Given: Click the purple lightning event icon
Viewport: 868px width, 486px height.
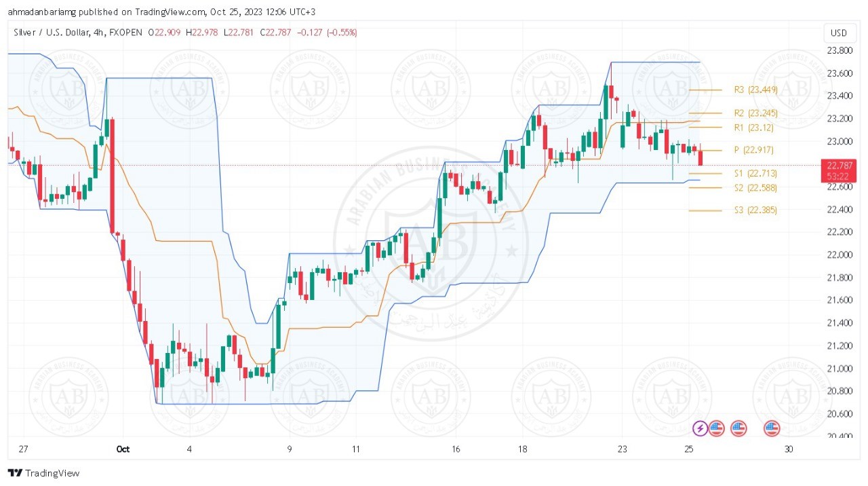Looking at the screenshot, I should [700, 428].
